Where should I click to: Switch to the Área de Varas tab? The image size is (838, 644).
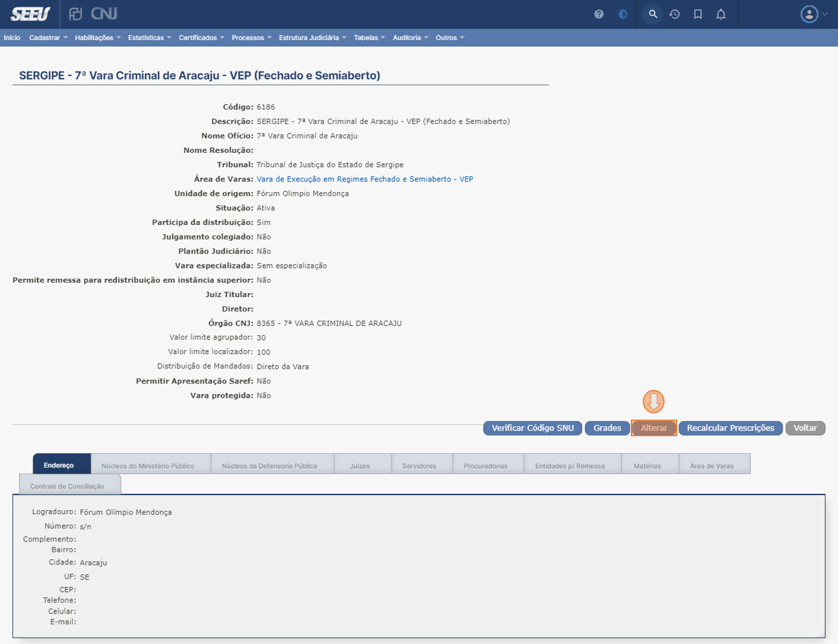click(x=714, y=464)
